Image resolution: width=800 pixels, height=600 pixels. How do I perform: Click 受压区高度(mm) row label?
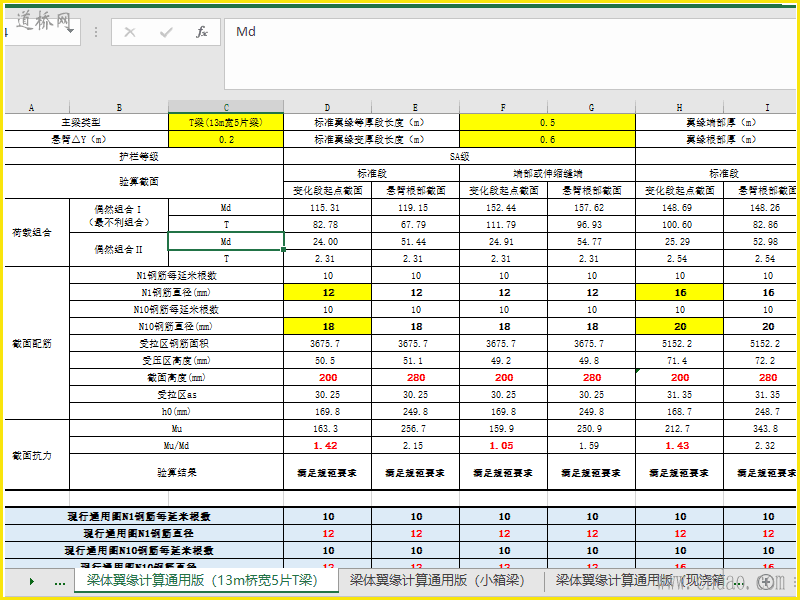176,360
